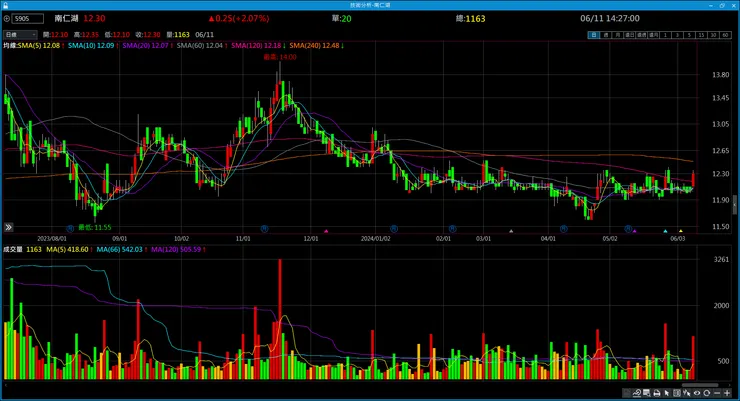Click the print chart icon
Screen dimensions: 740x401
coord(656,393)
